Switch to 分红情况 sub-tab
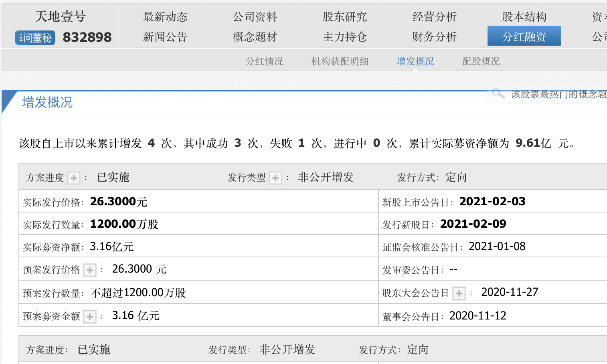The height and width of the screenshot is (364, 607). tap(265, 61)
